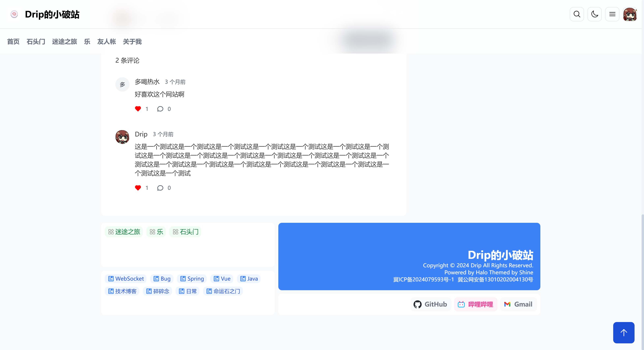The image size is (644, 350).
Task: Open the 迷途之旅 category tag
Action: (x=124, y=232)
